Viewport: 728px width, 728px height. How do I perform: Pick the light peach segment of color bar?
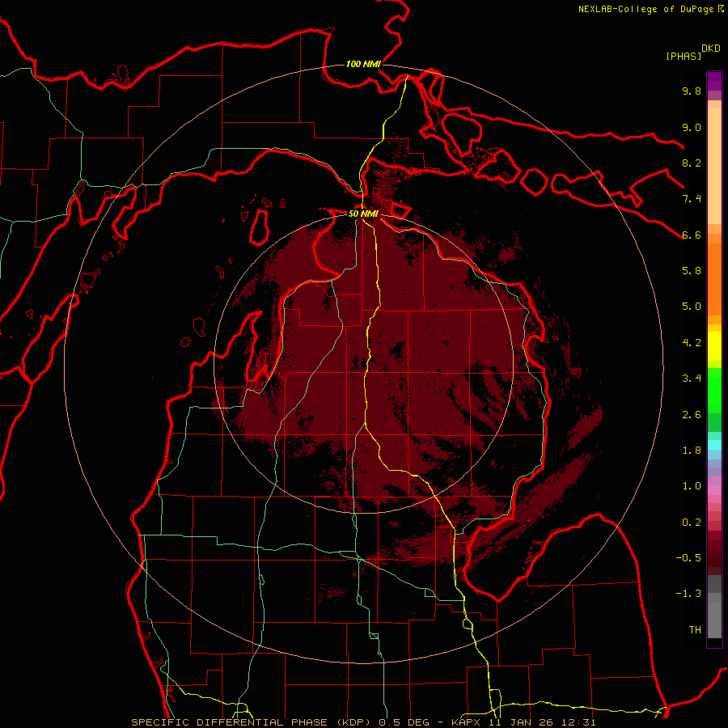click(x=714, y=166)
